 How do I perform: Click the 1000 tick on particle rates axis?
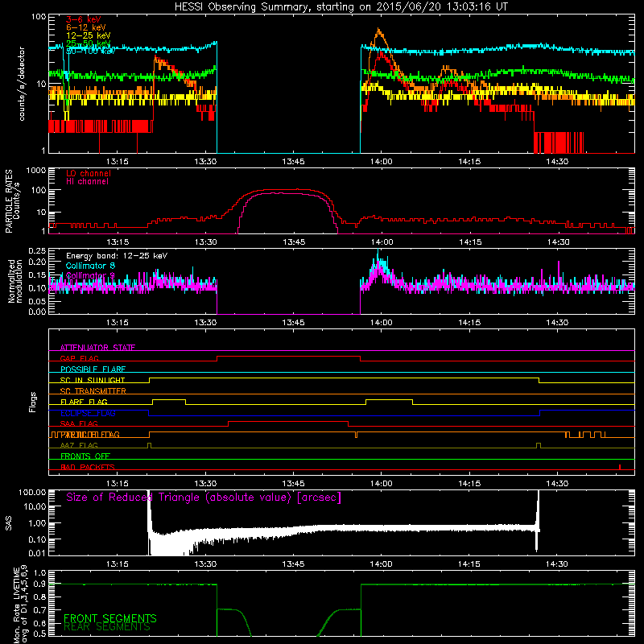(x=35, y=171)
